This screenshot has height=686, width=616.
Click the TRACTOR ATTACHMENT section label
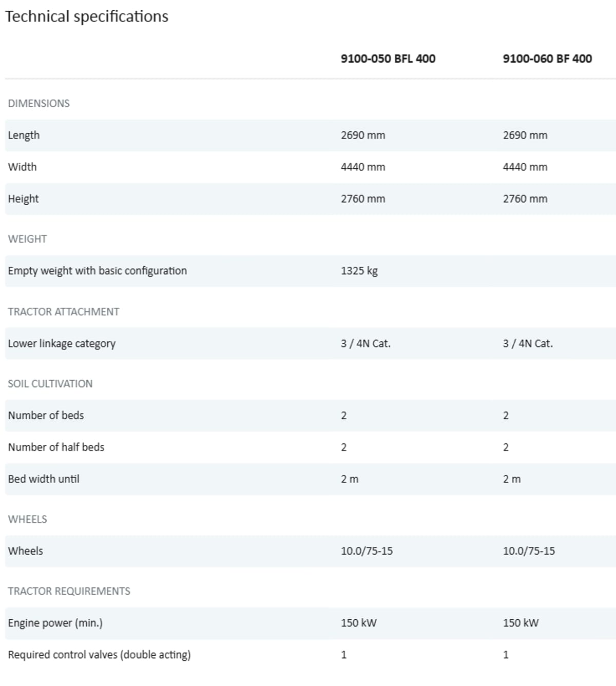coord(63,311)
